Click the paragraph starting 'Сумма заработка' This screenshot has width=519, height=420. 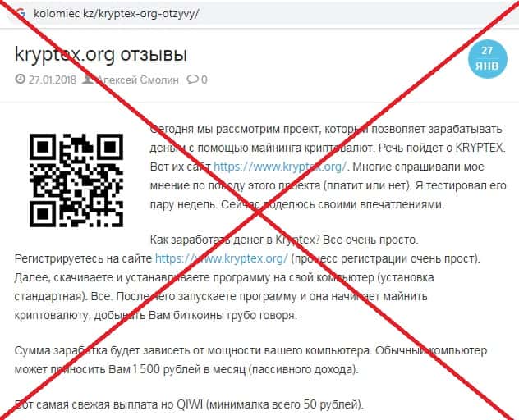click(x=250, y=359)
